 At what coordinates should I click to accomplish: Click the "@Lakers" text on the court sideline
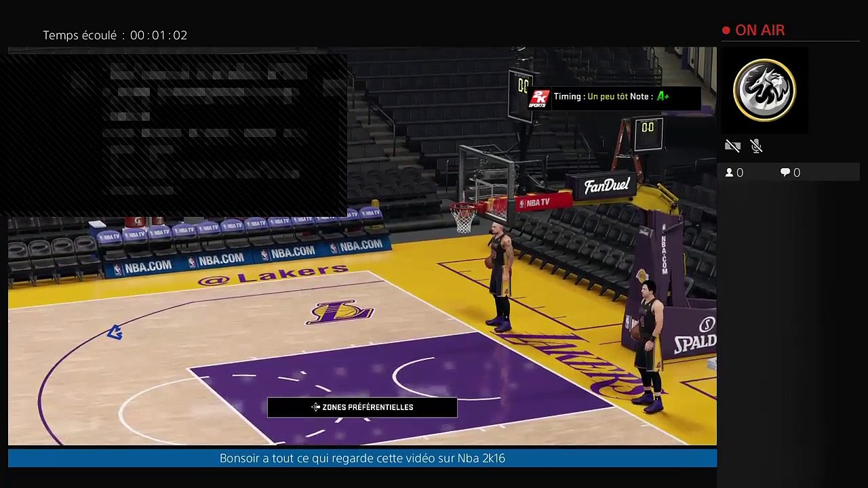pos(273,276)
